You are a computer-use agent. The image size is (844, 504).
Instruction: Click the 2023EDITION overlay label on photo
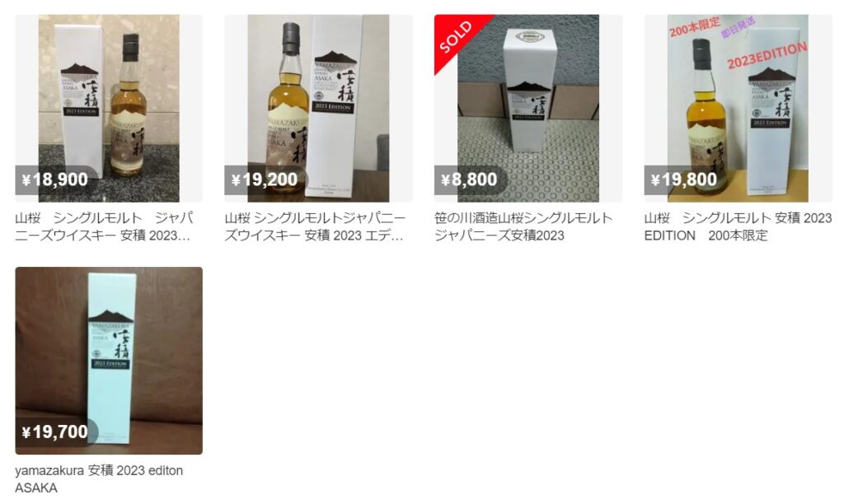click(x=767, y=55)
